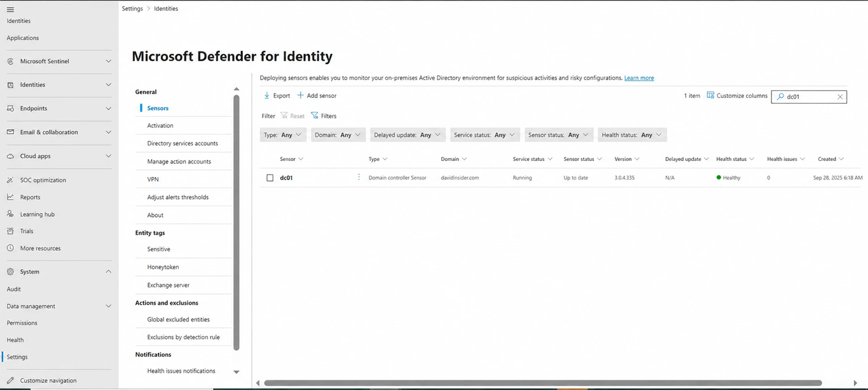Open the dc01 row more options dots
Screen dimensions: 868x390
coord(359,178)
